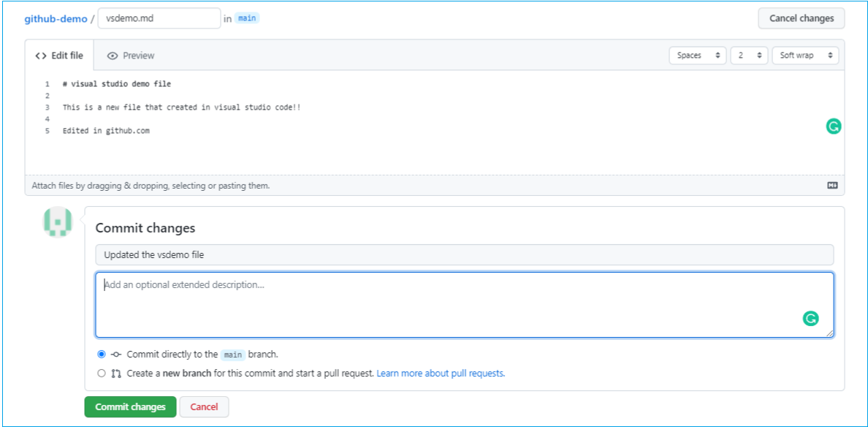Image resolution: width=868 pixels, height=427 pixels.
Task: Select Commit directly to the main branch
Action: click(x=102, y=355)
